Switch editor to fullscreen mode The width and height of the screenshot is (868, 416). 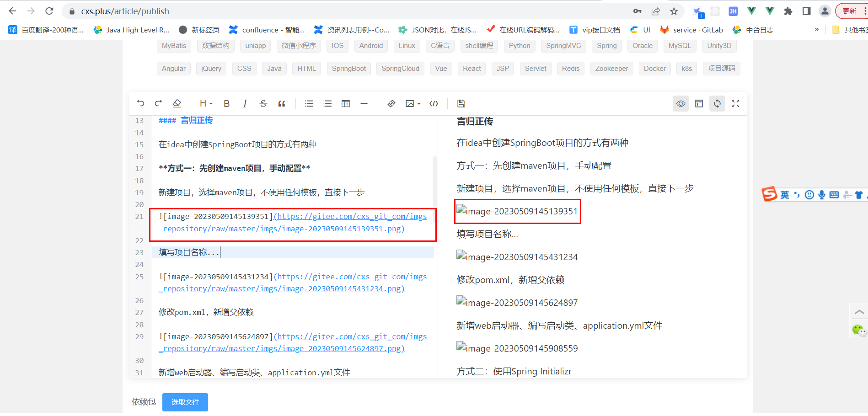pos(735,104)
